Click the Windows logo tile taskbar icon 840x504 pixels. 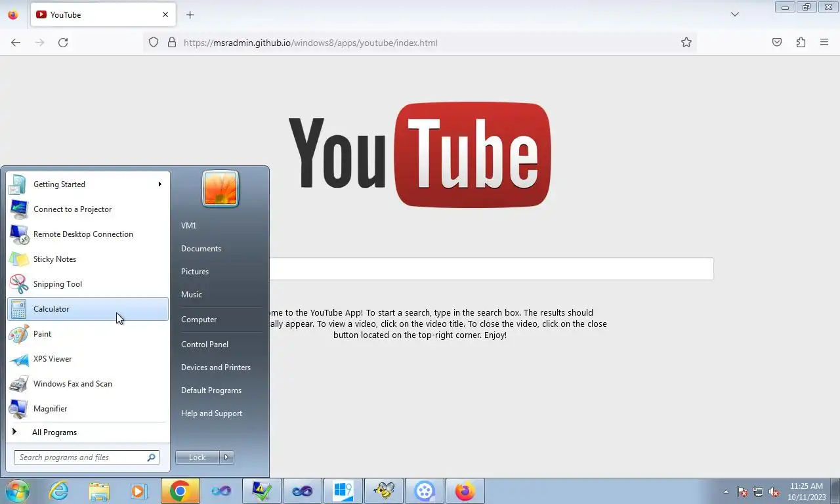tap(343, 491)
